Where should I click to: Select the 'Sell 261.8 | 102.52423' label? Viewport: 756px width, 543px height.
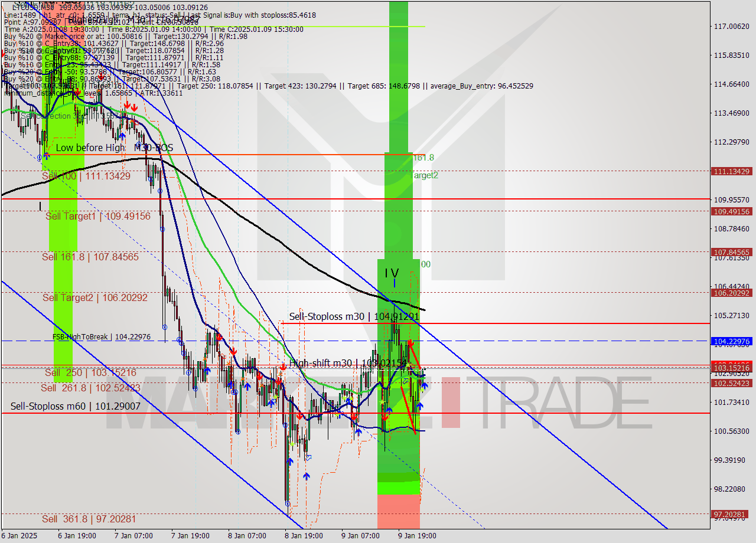(90, 388)
